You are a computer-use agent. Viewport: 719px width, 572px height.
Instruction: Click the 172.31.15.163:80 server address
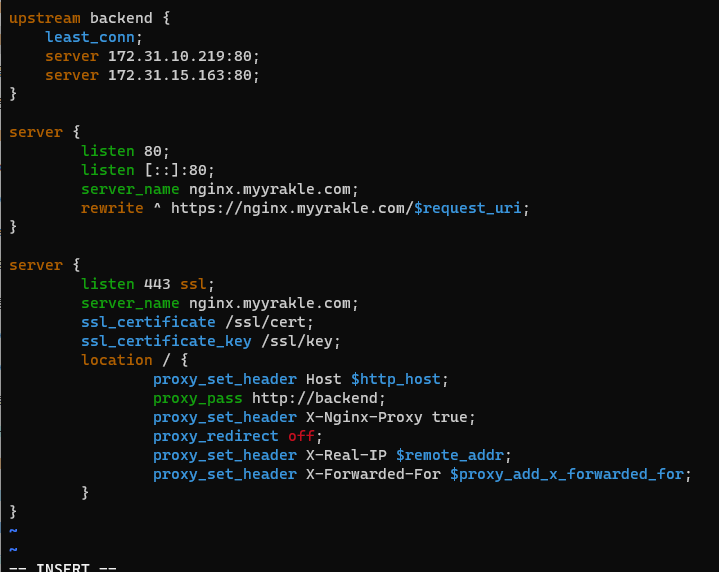(x=184, y=75)
